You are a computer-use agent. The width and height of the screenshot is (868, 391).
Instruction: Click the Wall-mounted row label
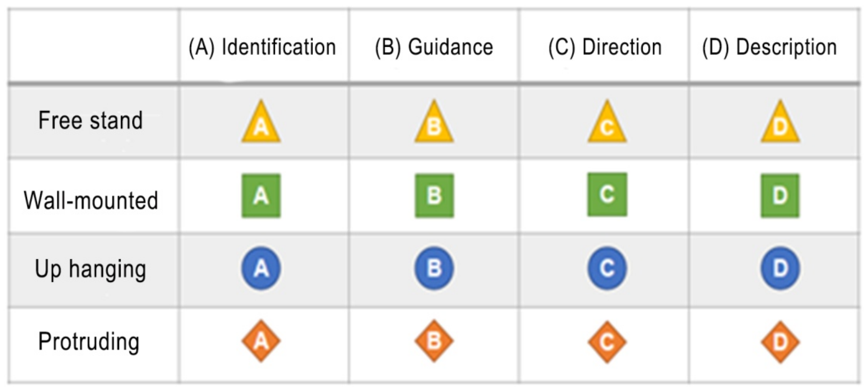pyautogui.click(x=91, y=200)
